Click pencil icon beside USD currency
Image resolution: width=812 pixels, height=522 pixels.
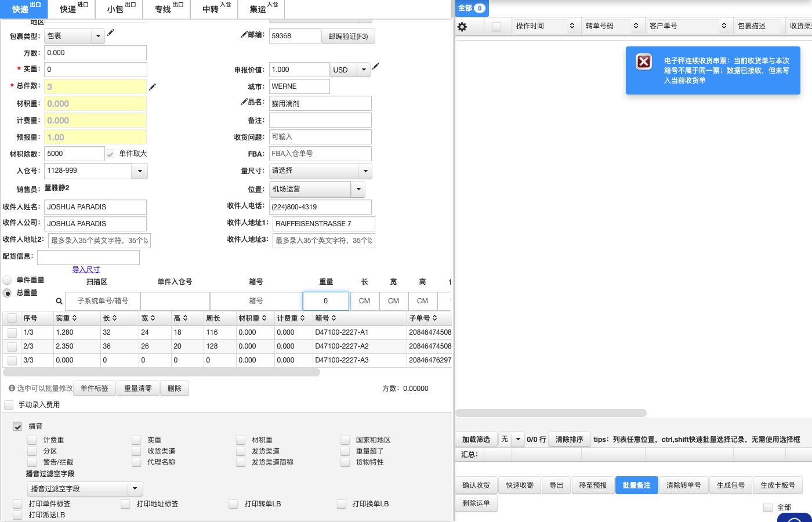tap(376, 66)
